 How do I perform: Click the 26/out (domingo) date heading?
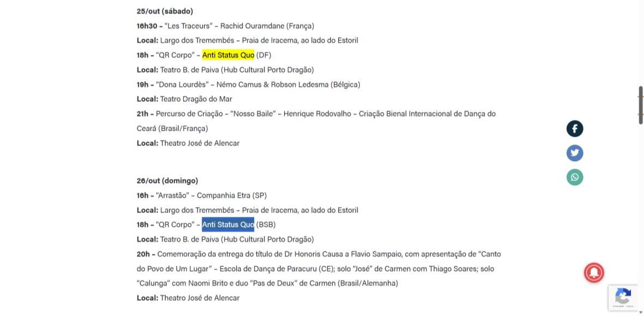point(167,180)
